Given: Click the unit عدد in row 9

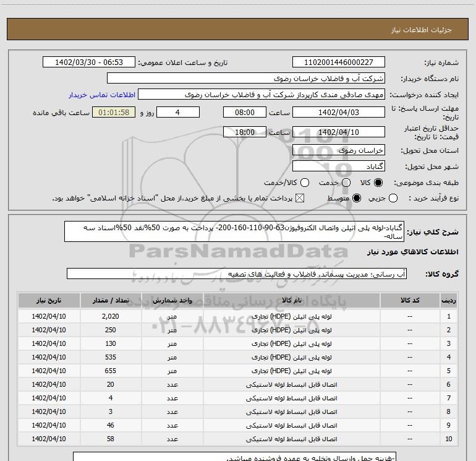Looking at the screenshot, I should coord(172,426).
